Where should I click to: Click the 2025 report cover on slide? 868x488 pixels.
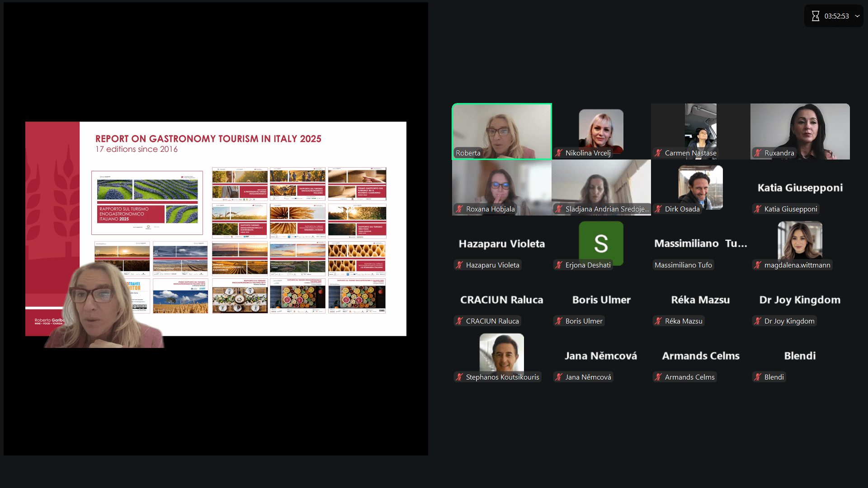click(147, 202)
